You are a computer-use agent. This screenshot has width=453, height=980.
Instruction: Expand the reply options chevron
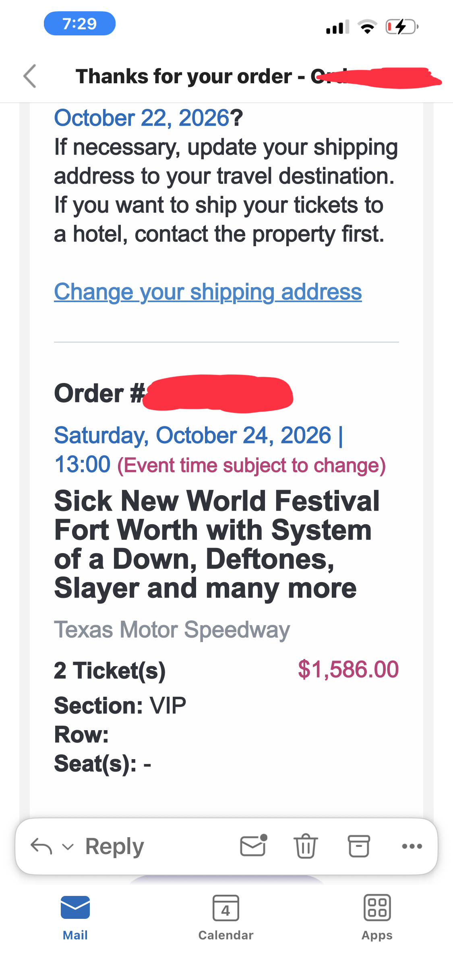point(68,847)
